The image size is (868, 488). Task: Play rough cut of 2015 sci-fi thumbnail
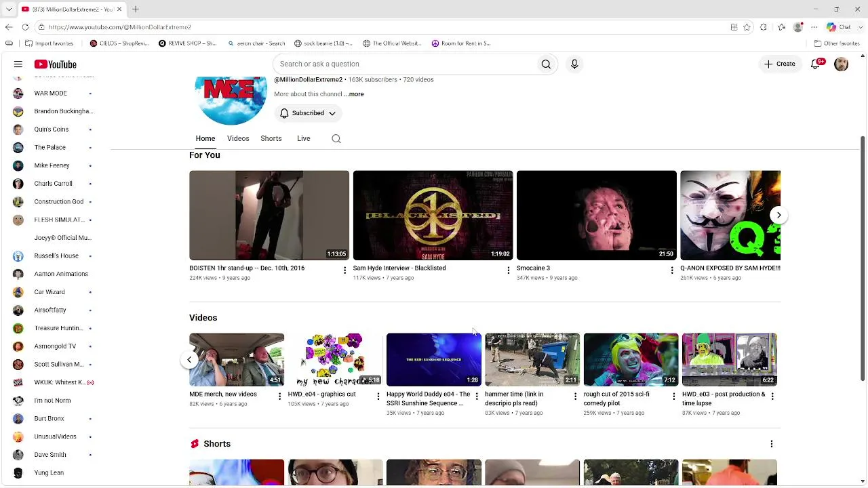pos(631,359)
